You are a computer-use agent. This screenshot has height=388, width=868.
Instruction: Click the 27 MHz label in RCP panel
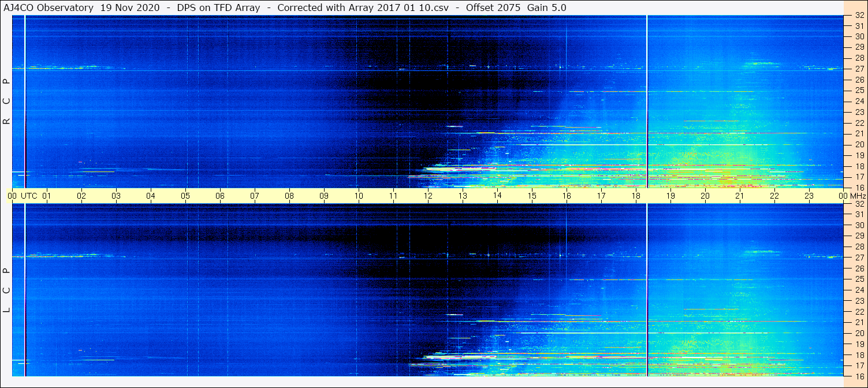[x=859, y=69]
